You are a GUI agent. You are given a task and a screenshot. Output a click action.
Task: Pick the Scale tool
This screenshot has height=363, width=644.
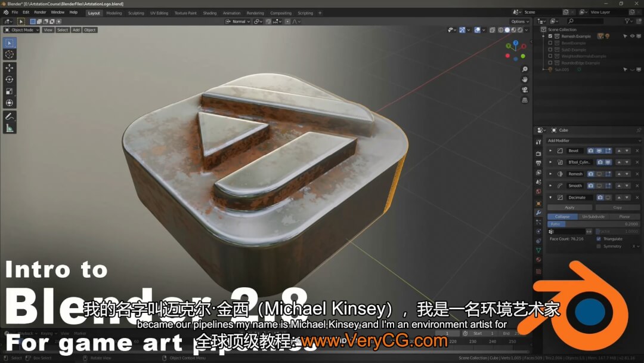(x=10, y=91)
